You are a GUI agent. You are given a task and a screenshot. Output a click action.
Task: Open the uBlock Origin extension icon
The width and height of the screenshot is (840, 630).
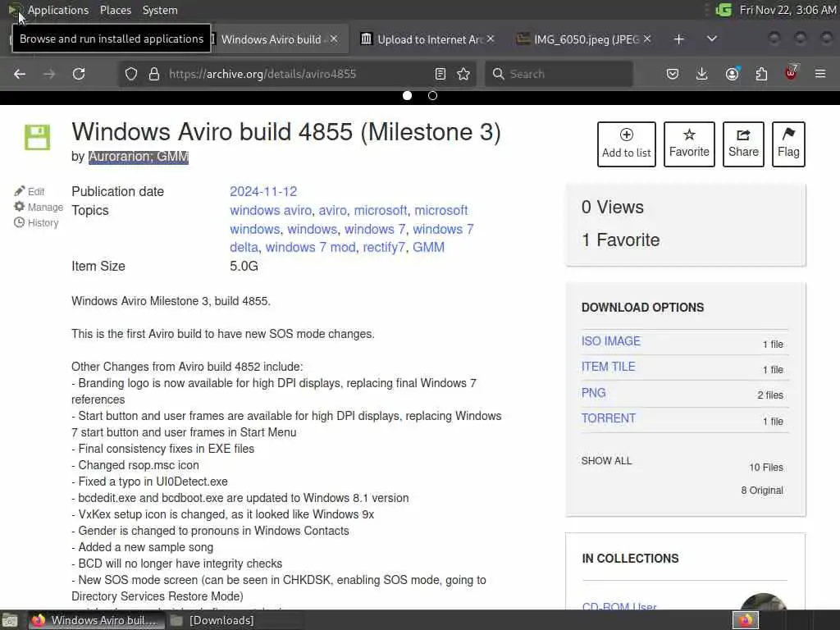(x=792, y=72)
